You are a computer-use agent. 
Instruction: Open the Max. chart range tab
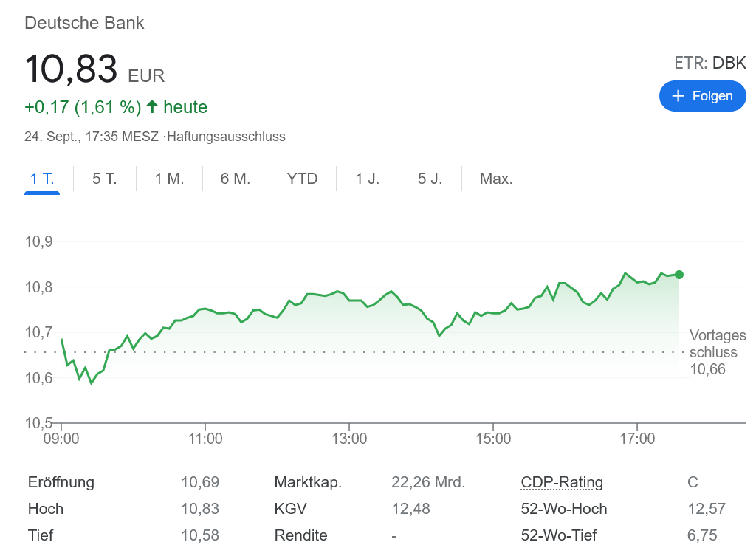[x=495, y=178]
